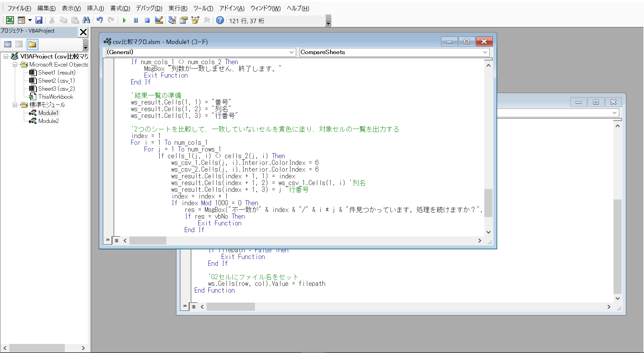Click the Undo button
The height and width of the screenshot is (353, 644).
[100, 20]
